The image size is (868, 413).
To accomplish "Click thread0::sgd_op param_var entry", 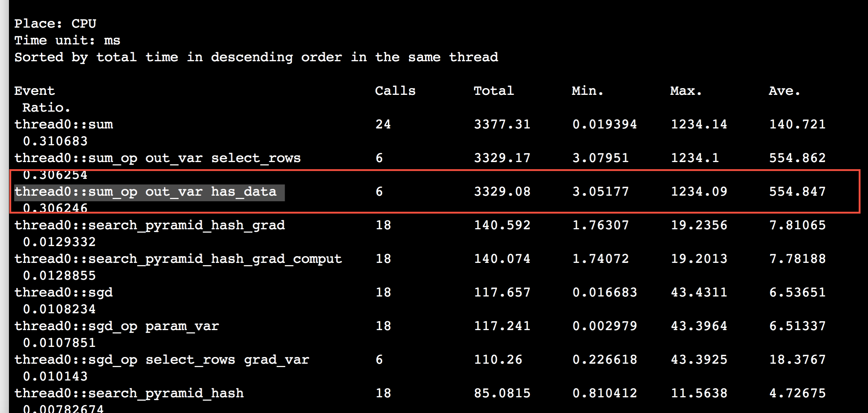I will tap(116, 326).
